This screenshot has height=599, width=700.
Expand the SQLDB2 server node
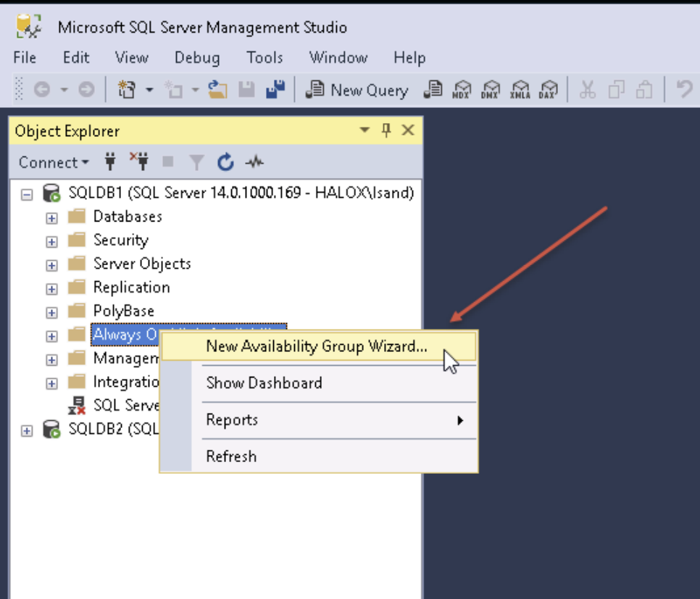coord(27,431)
